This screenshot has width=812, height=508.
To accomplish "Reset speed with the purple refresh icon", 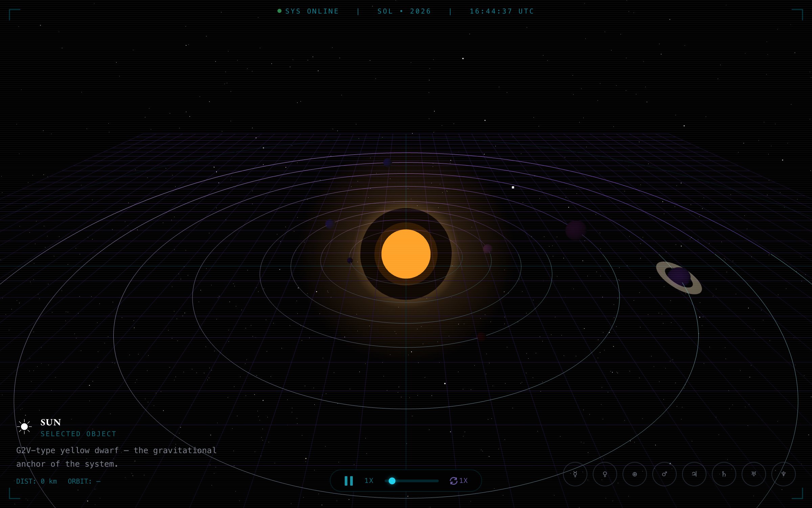I will (x=453, y=481).
